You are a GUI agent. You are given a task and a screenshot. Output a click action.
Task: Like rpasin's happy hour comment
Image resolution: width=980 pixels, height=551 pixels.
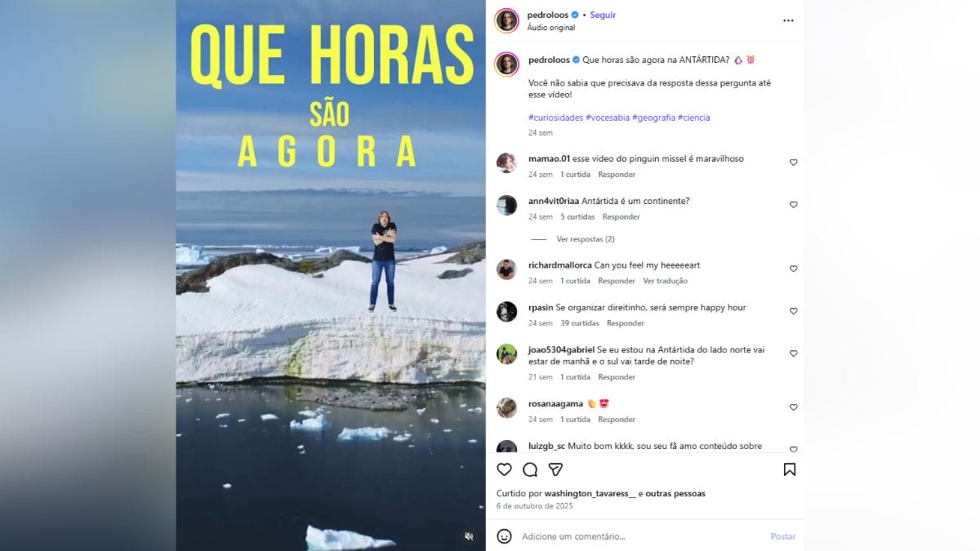(x=793, y=311)
